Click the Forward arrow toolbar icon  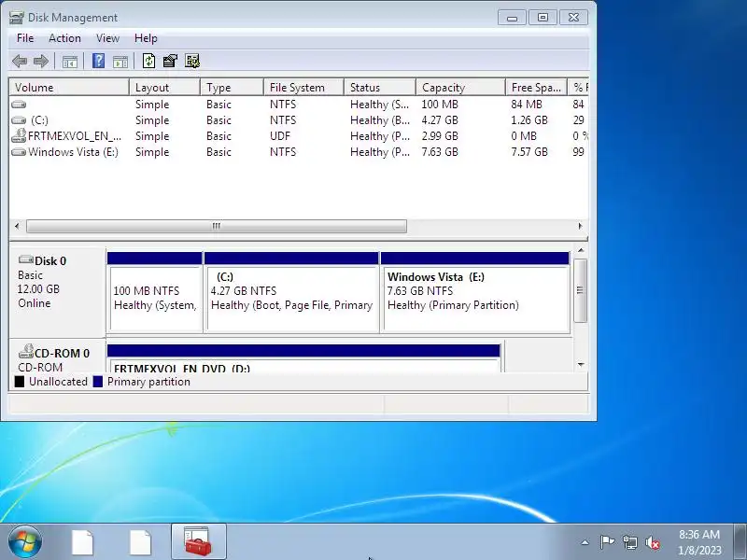tap(41, 61)
